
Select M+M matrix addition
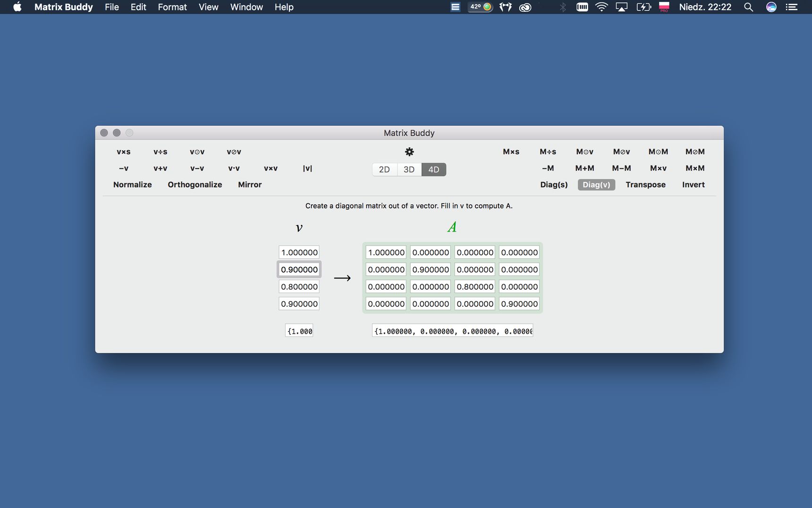(x=585, y=168)
